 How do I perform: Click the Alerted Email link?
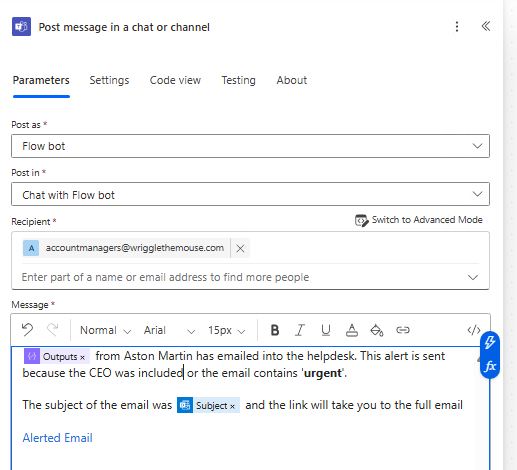point(57,438)
